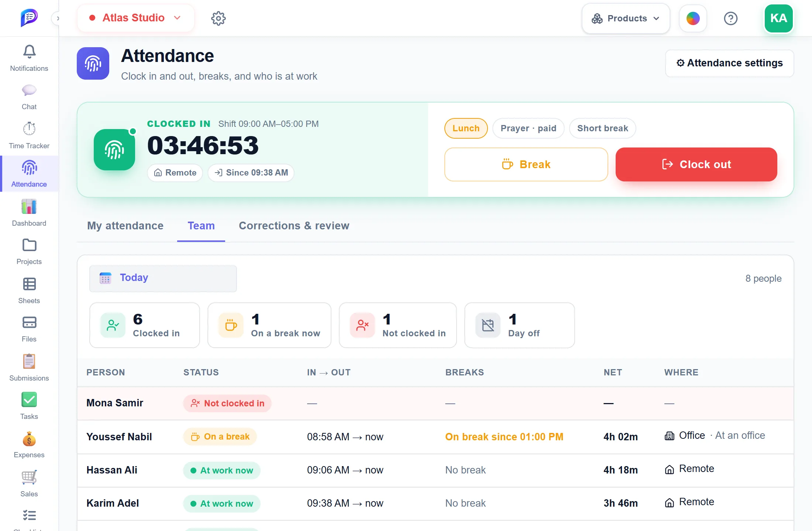This screenshot has height=531, width=812.
Task: Open the help question mark icon
Action: click(730, 18)
